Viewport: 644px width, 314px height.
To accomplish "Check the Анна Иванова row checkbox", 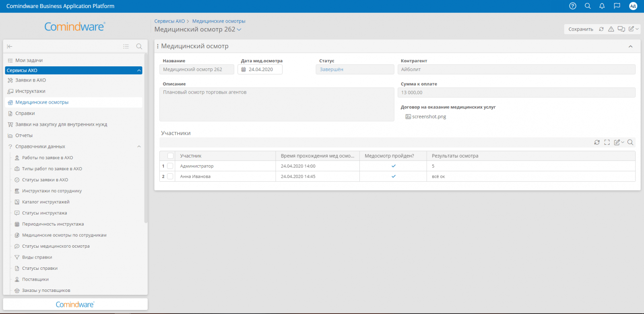I will (x=170, y=176).
